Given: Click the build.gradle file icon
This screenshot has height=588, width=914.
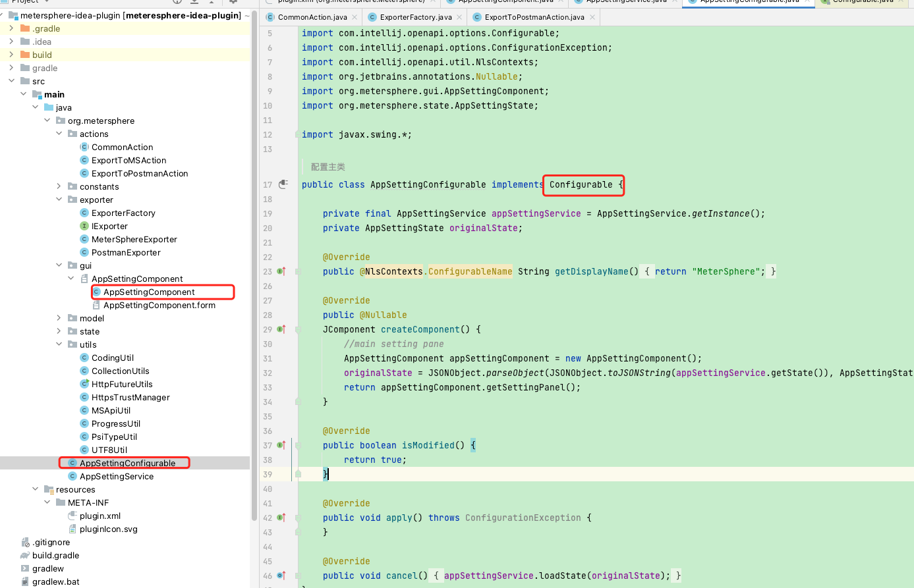Looking at the screenshot, I should [x=25, y=555].
